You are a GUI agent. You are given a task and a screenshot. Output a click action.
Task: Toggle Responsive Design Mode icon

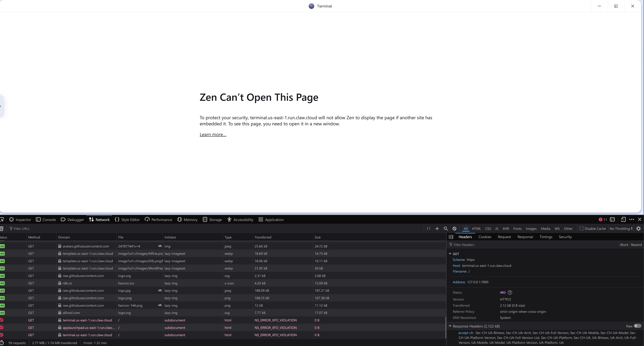click(x=623, y=219)
